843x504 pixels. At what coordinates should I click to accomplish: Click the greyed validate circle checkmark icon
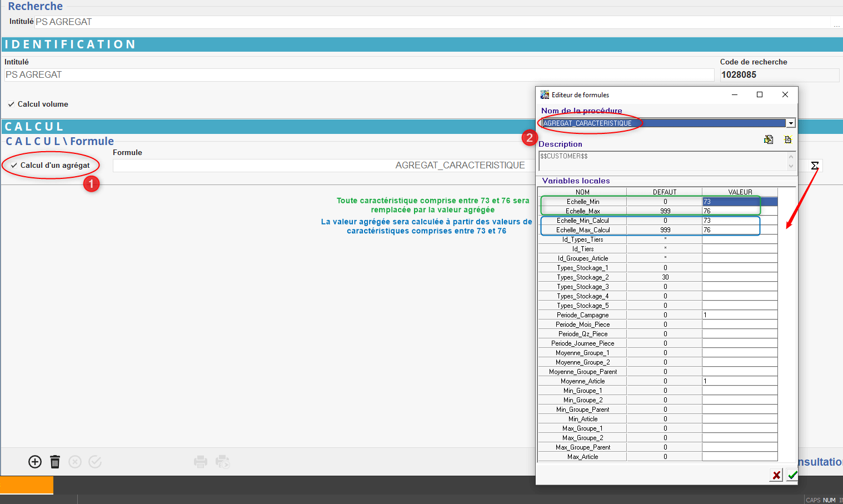[x=95, y=462]
